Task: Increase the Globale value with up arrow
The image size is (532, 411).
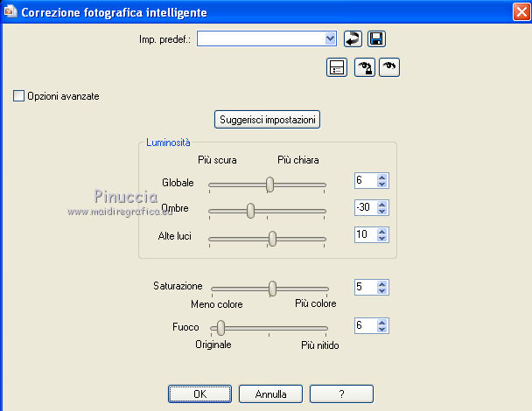Action: 381,178
